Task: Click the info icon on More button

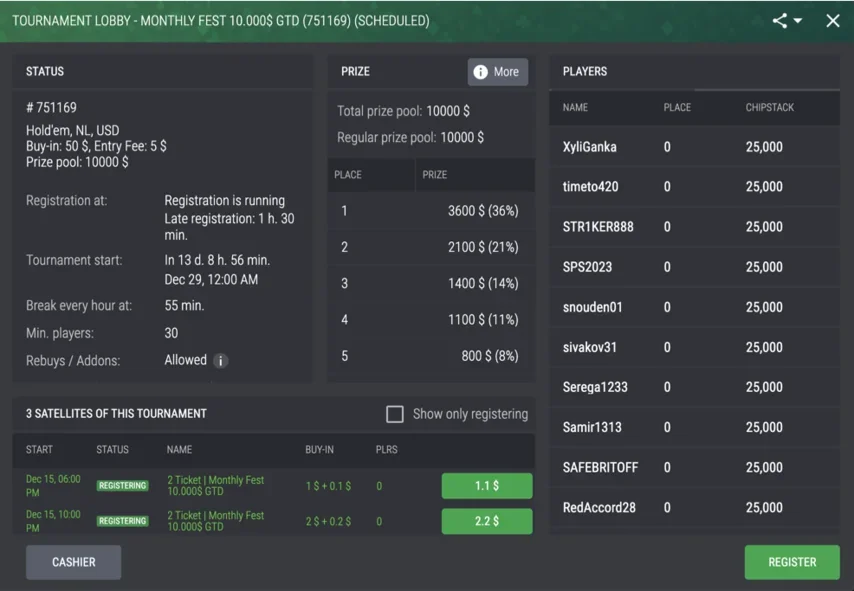Action: (x=480, y=72)
